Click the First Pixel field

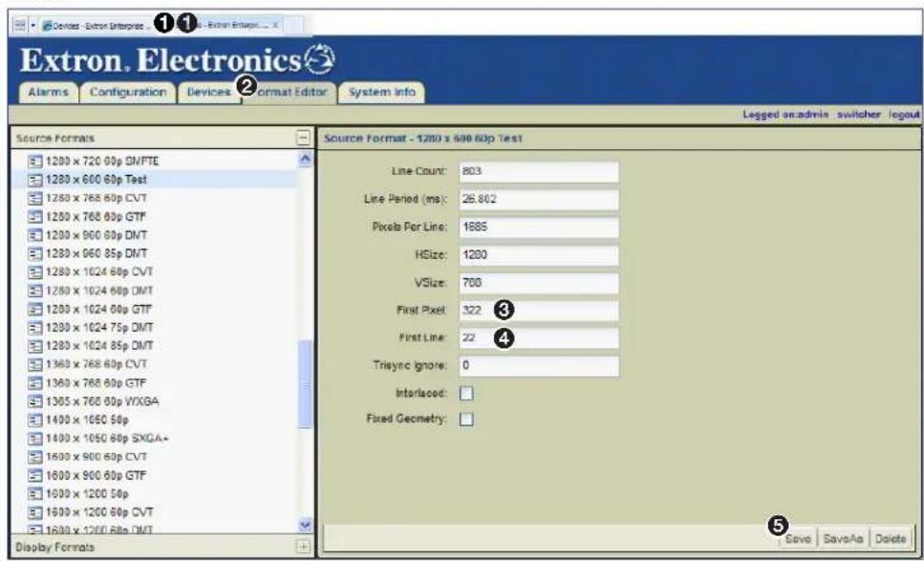(539, 311)
